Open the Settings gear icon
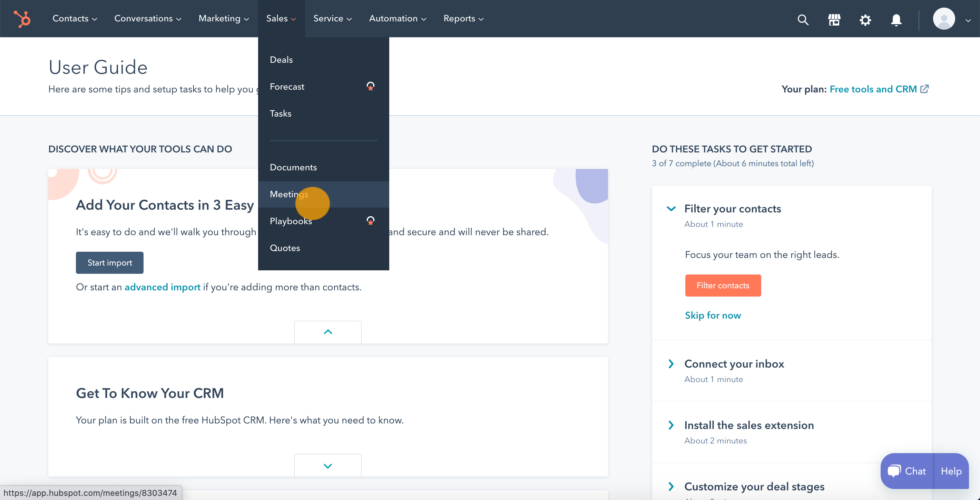The height and width of the screenshot is (500, 980). (865, 19)
